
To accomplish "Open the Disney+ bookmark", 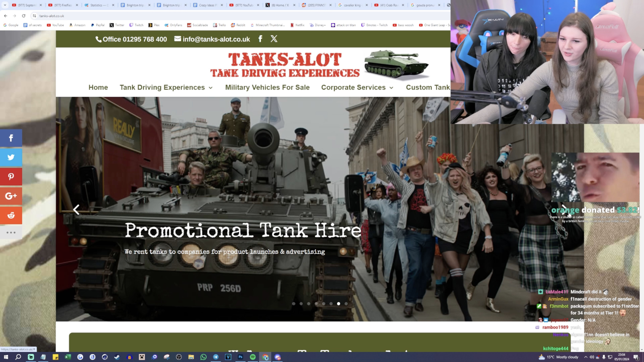I will click(x=318, y=25).
